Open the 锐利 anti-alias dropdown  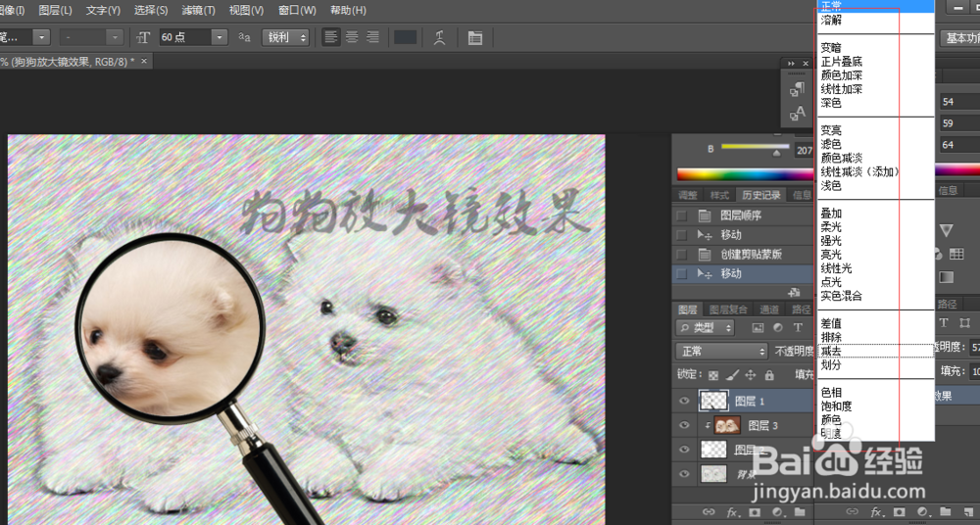285,37
